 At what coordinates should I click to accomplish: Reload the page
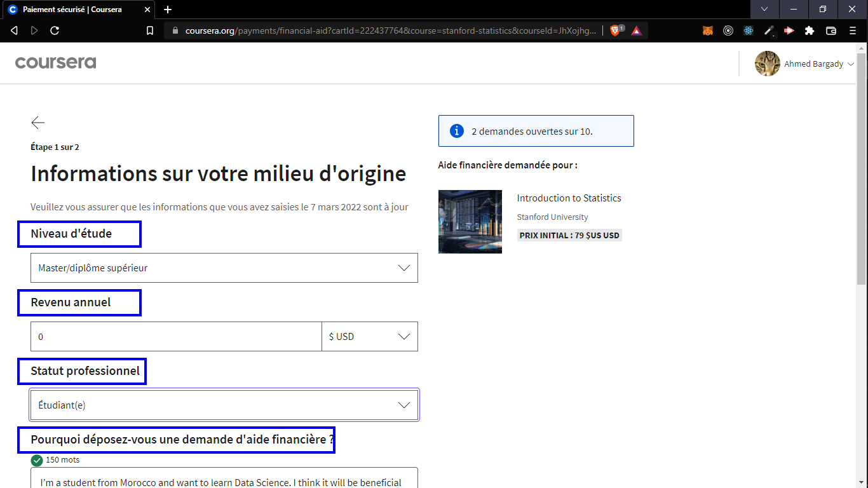(55, 30)
